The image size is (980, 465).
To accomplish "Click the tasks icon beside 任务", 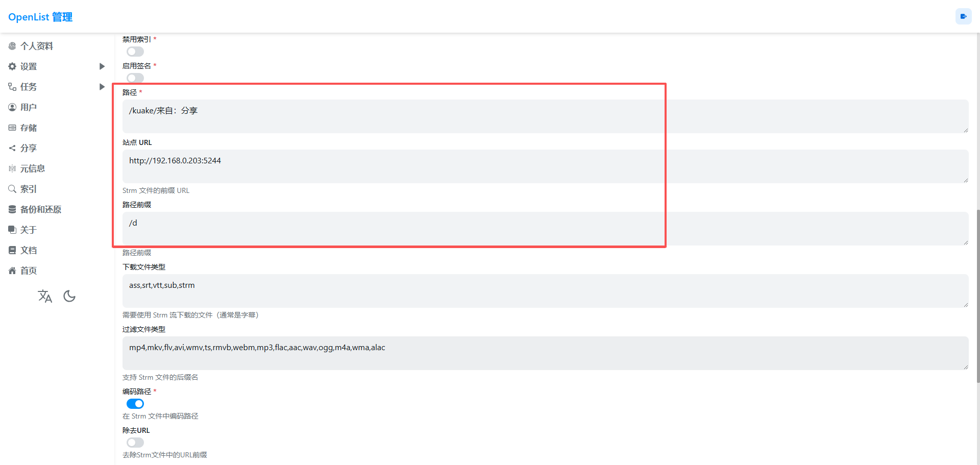I will (12, 87).
